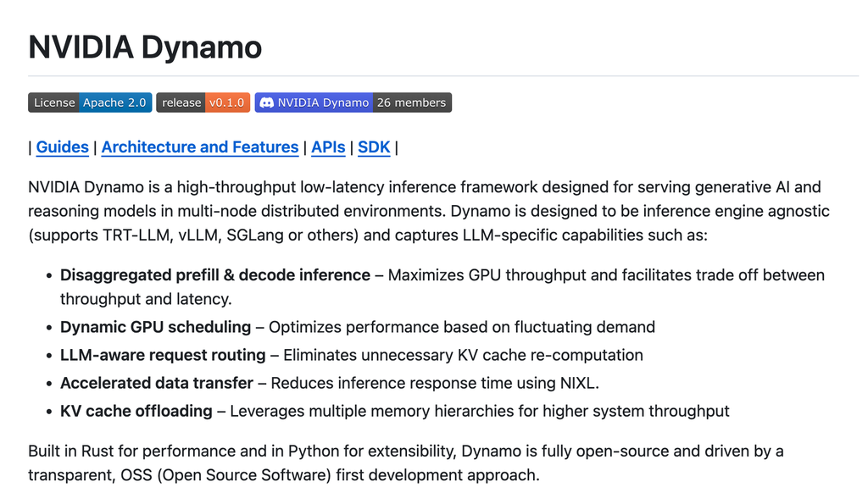Click the bold "Dynamic GPU scheduling" text

pyautogui.click(x=156, y=327)
